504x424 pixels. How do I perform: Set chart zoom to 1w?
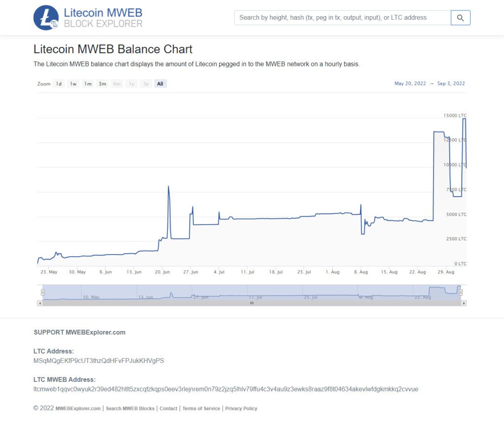point(73,84)
